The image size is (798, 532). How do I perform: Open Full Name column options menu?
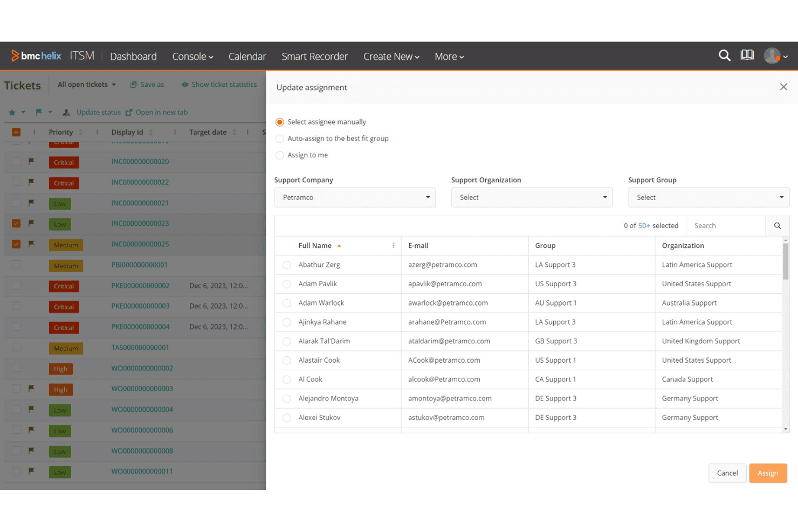[394, 246]
